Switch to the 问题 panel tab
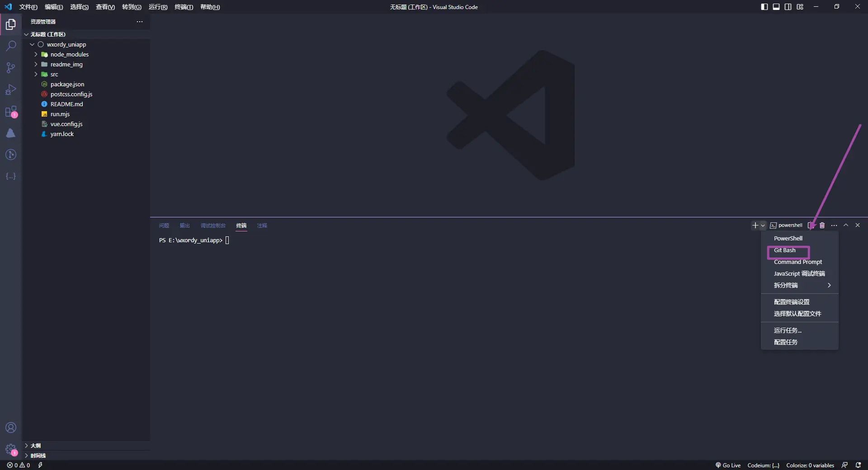Image resolution: width=868 pixels, height=470 pixels. click(164, 226)
